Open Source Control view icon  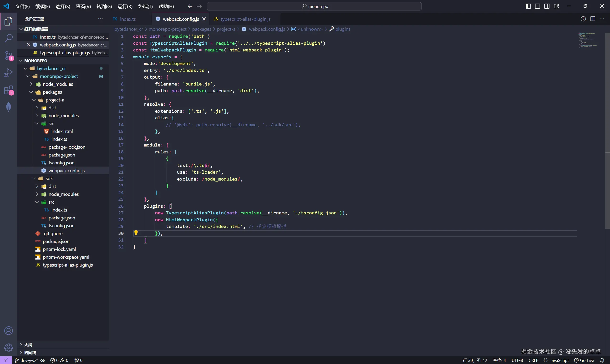[9, 56]
